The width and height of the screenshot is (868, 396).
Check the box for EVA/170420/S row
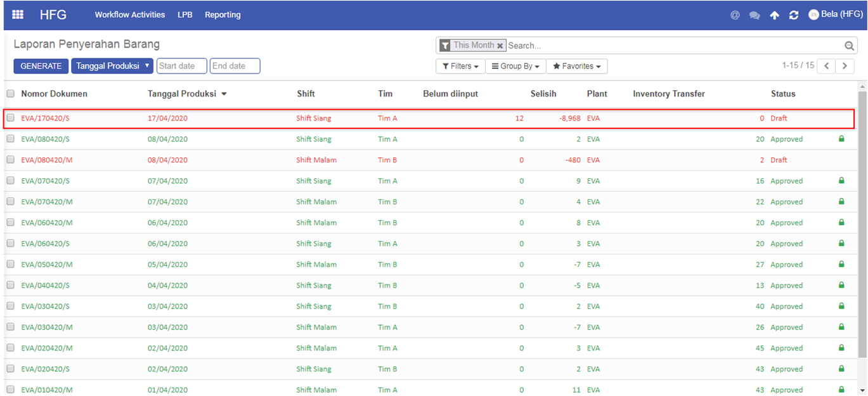(10, 118)
